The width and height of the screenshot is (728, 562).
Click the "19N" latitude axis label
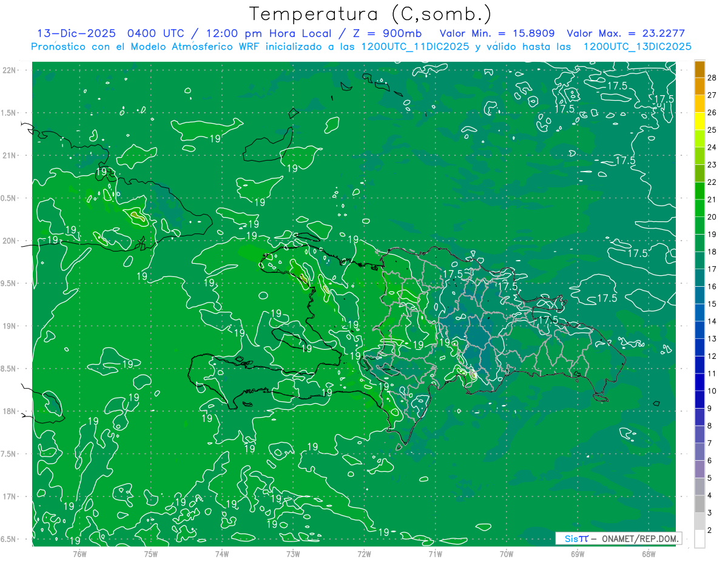click(x=8, y=326)
